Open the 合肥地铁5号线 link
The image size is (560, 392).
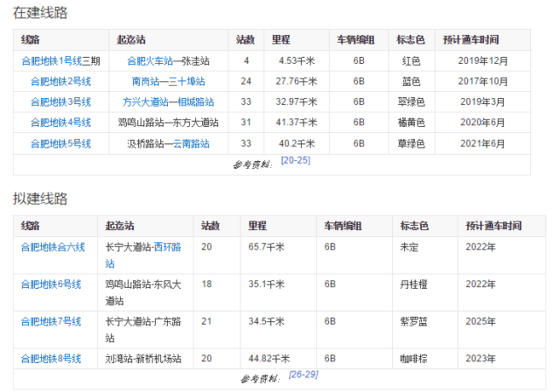(60, 143)
